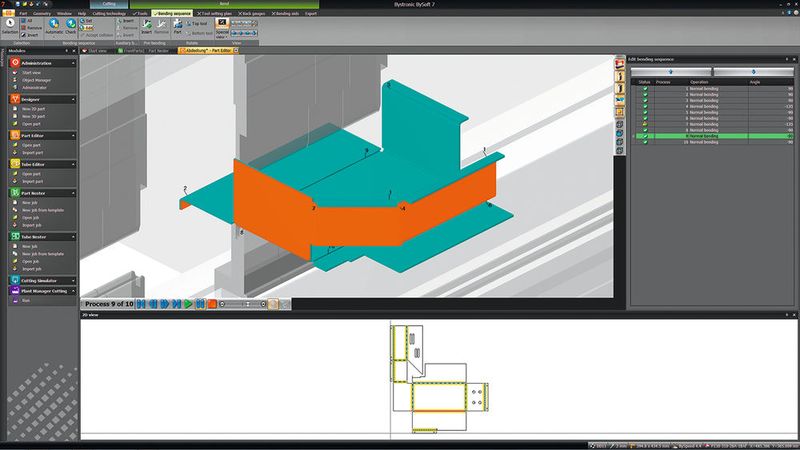Expand the Cutting Simulator module section
Viewport: 800px width, 450px height.
point(74,281)
